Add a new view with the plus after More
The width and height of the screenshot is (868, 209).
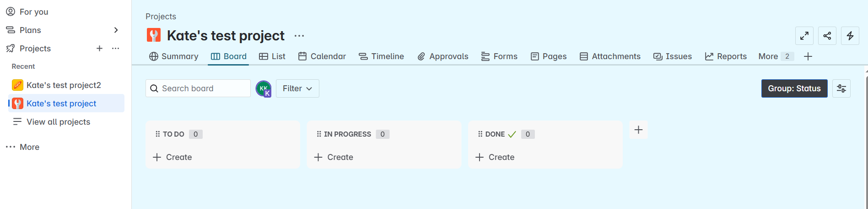[808, 56]
